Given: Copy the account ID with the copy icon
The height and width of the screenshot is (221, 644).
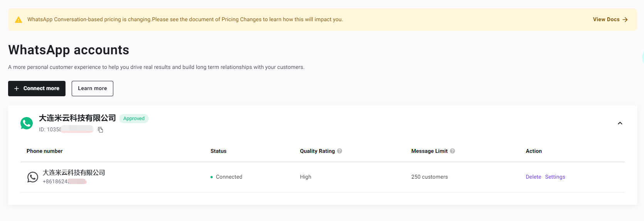Looking at the screenshot, I should [x=101, y=130].
